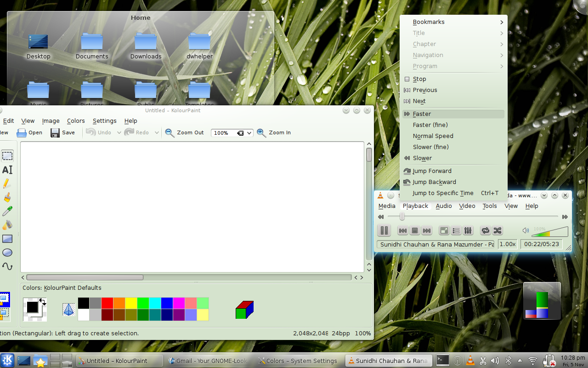Clear the zoom combo box text
The image size is (588, 368).
pos(240,133)
